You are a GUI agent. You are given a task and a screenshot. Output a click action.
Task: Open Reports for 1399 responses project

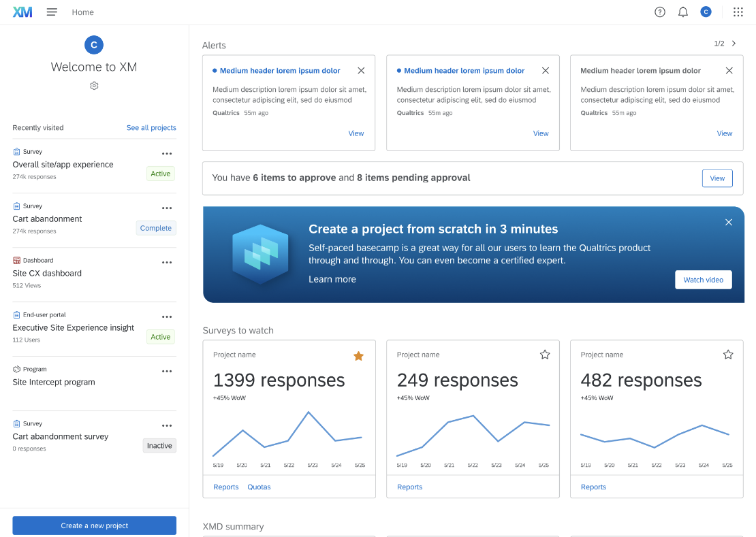click(225, 487)
